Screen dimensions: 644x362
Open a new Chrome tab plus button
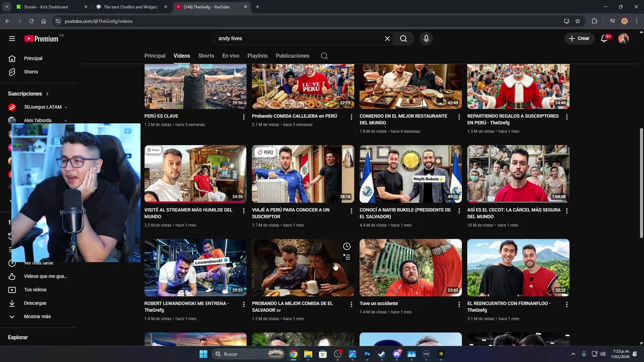point(258,7)
